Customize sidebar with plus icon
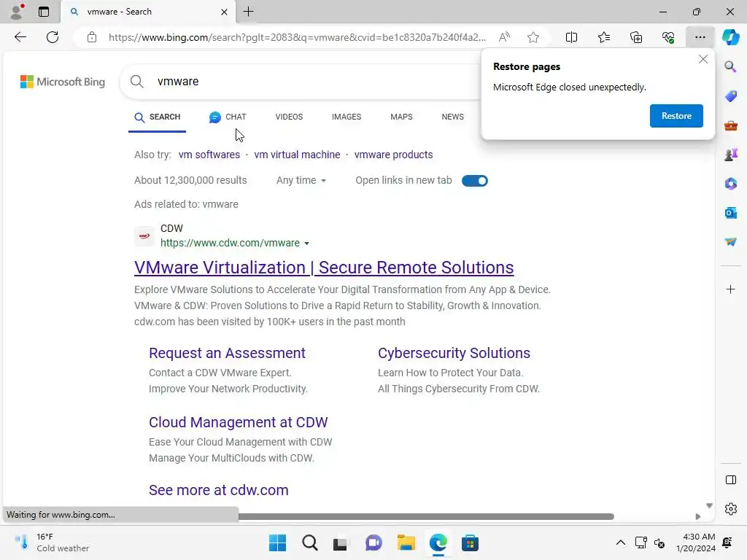747x560 pixels. (x=730, y=289)
